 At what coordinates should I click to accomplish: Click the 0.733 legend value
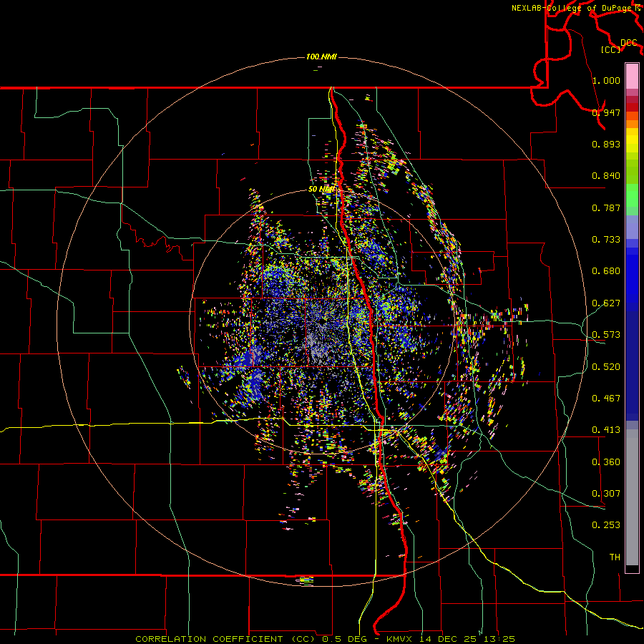(606, 240)
